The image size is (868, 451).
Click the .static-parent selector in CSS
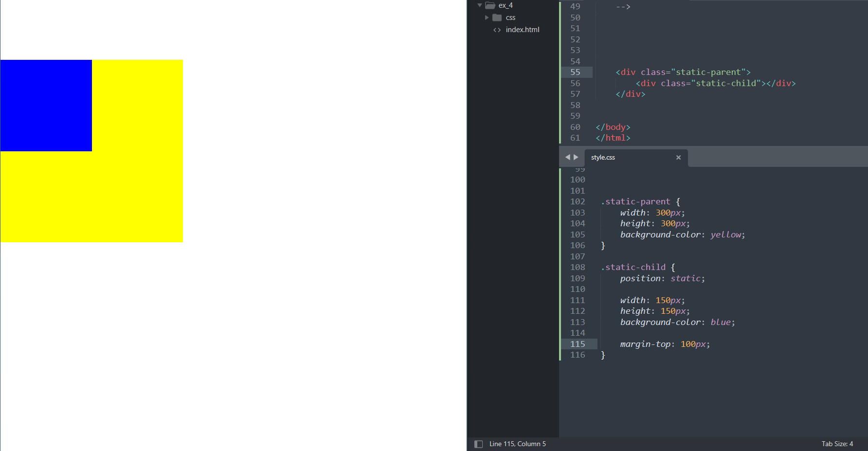[x=635, y=201]
